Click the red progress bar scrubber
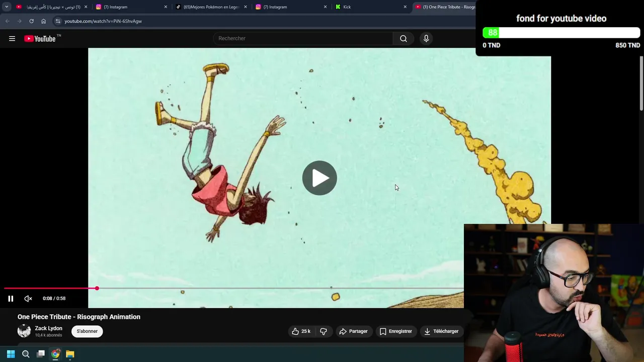This screenshot has height=362, width=644. click(97, 289)
